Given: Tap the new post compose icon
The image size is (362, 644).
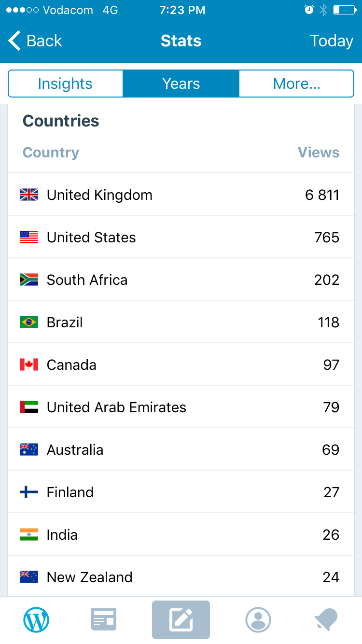Looking at the screenshot, I should [181, 619].
